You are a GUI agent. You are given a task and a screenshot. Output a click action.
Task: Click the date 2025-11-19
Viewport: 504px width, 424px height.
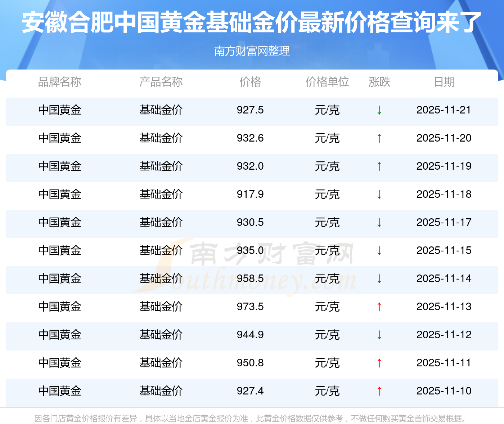click(444, 166)
